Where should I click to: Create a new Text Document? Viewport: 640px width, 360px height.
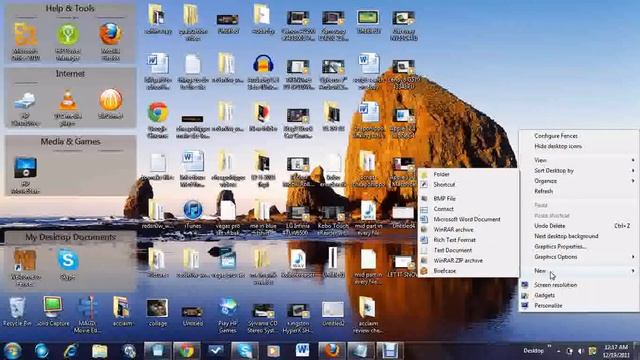(x=468, y=250)
